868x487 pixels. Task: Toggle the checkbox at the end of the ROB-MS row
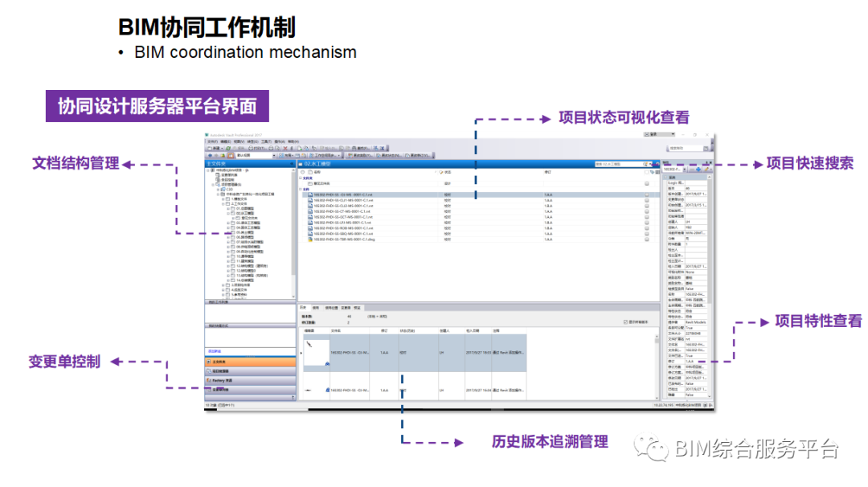click(646, 228)
